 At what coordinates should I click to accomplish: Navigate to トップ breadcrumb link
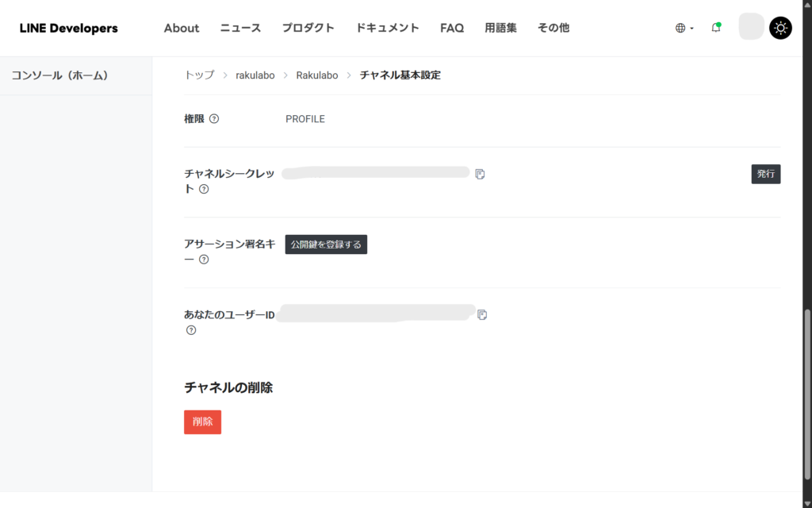click(x=199, y=75)
